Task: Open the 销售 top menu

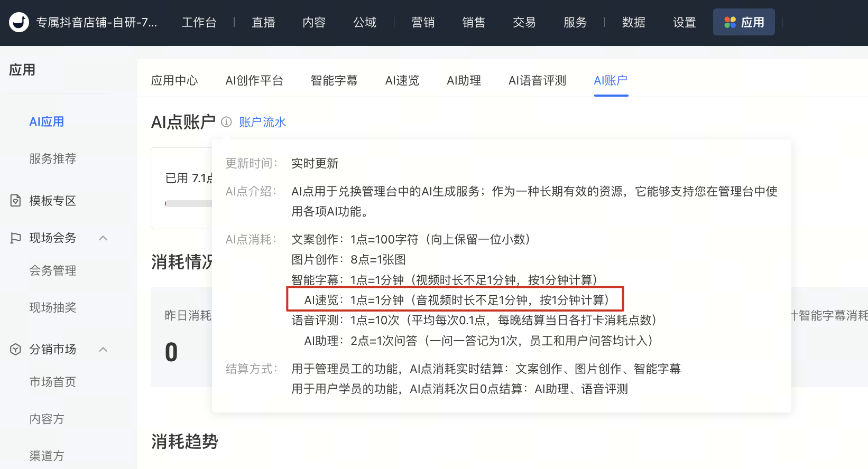Action: (474, 22)
